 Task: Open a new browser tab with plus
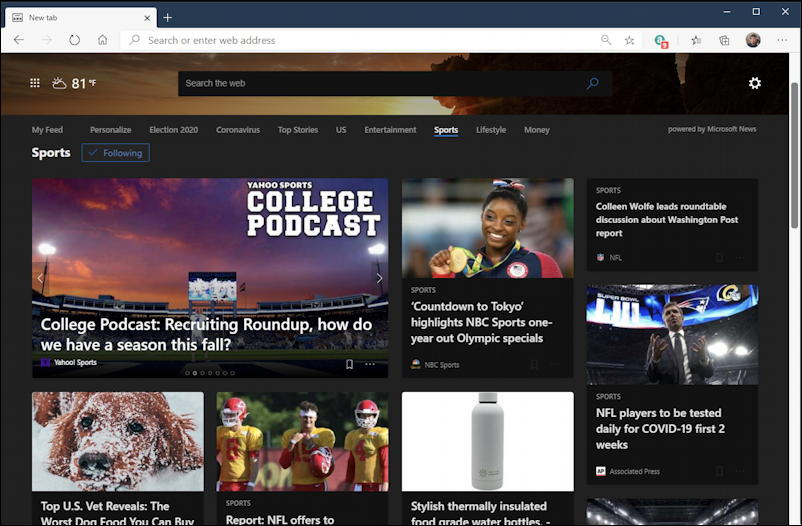pyautogui.click(x=167, y=17)
